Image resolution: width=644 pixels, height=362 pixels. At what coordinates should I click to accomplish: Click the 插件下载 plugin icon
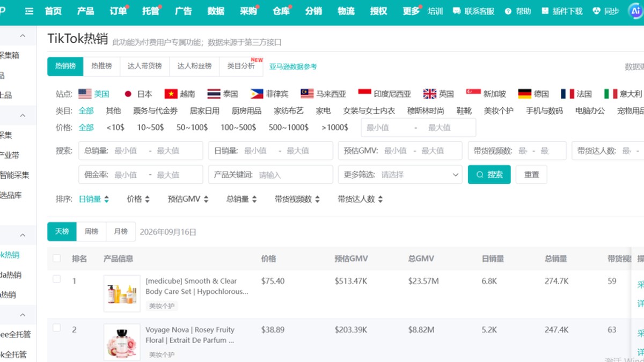click(x=545, y=11)
